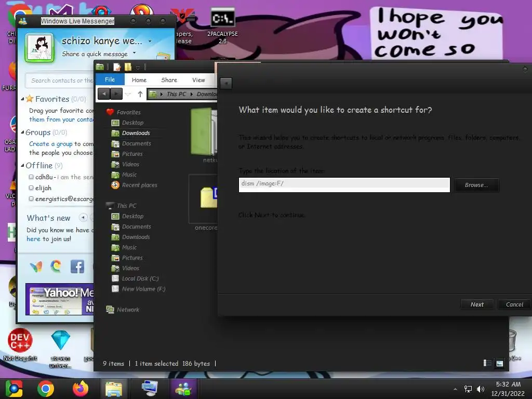
Task: Open the Home ribbon tab
Action: [x=139, y=80]
